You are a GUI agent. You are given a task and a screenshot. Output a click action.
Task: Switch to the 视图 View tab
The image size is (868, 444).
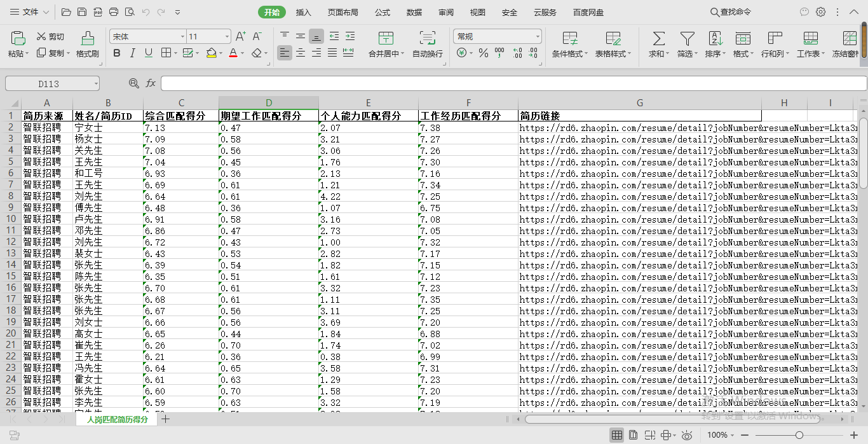(478, 12)
